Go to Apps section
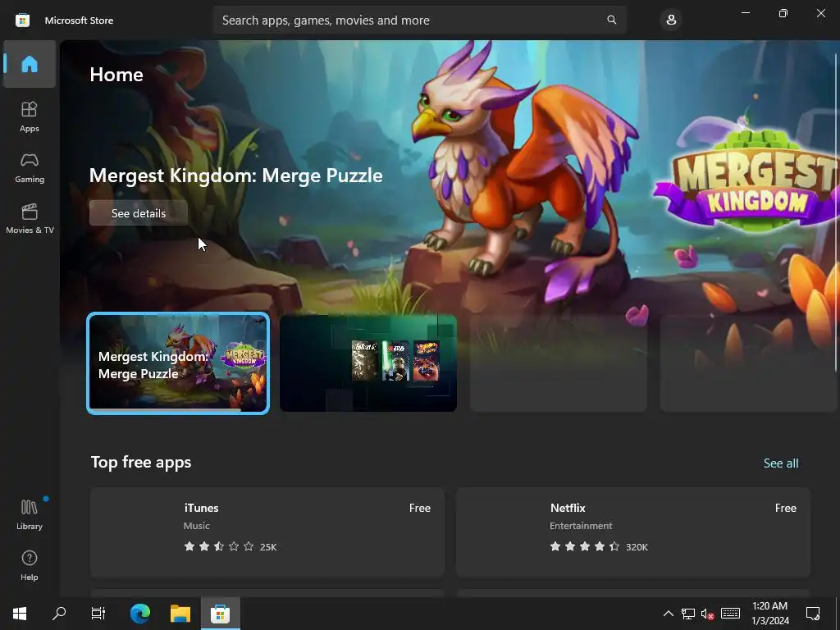Viewport: 840px width, 630px height. [x=30, y=116]
